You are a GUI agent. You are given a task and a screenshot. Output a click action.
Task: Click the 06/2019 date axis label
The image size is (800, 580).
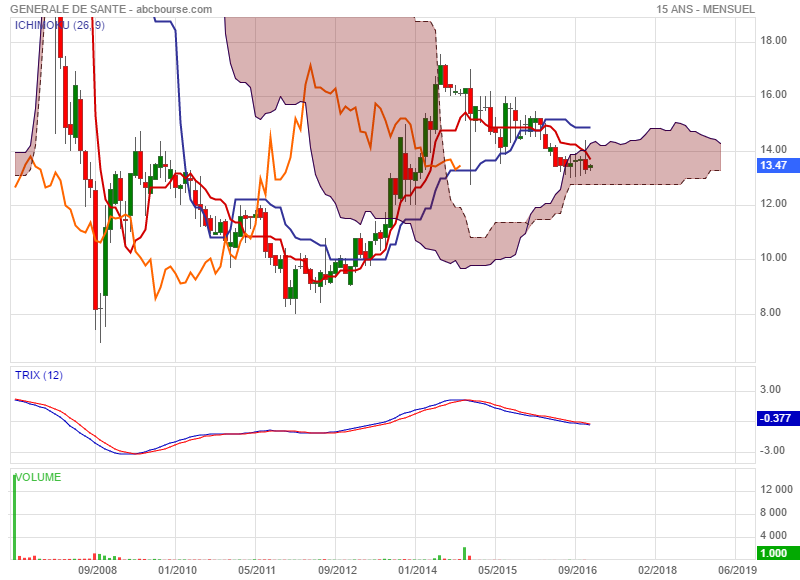point(737,570)
